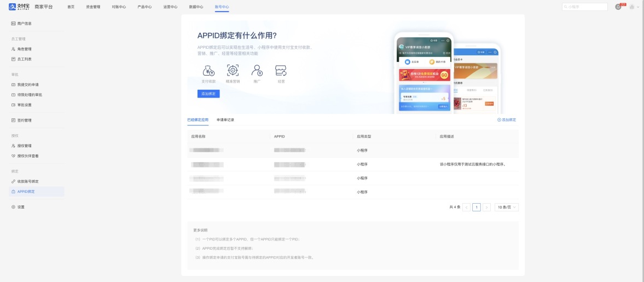
Task: Click the icon beside 我提交的申请
Action: pos(14,85)
